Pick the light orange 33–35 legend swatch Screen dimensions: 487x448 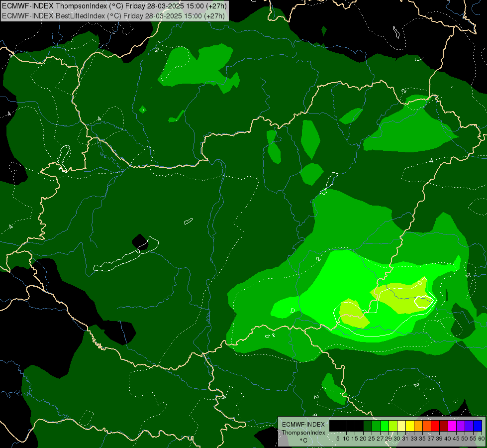[418, 426]
